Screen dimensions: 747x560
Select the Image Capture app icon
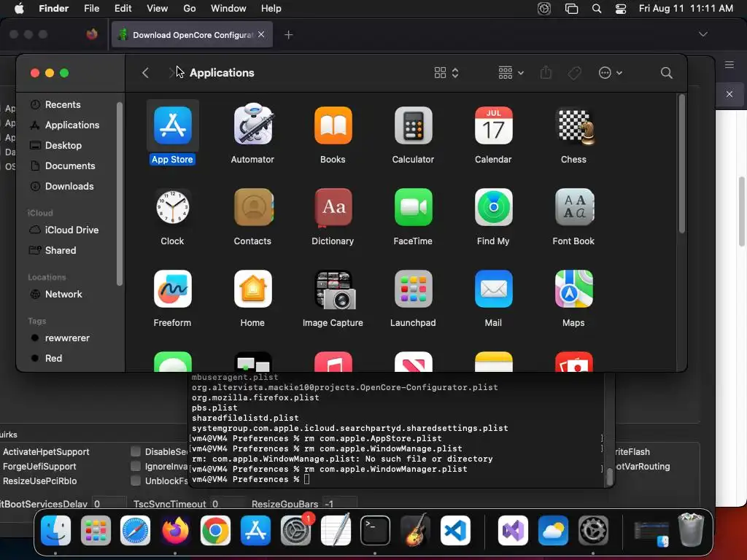click(x=335, y=290)
